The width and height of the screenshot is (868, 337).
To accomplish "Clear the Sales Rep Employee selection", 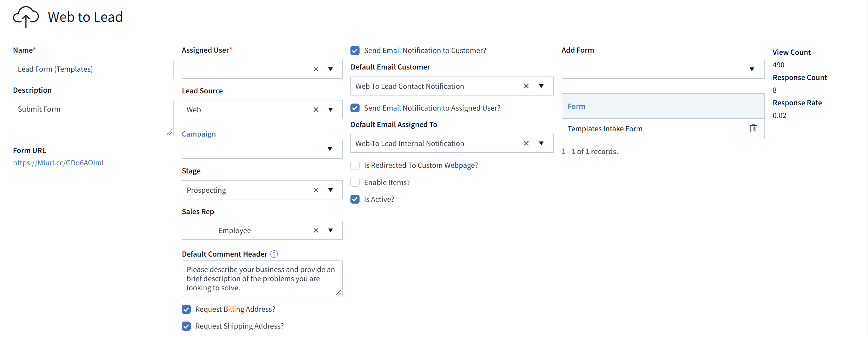I will [x=316, y=230].
